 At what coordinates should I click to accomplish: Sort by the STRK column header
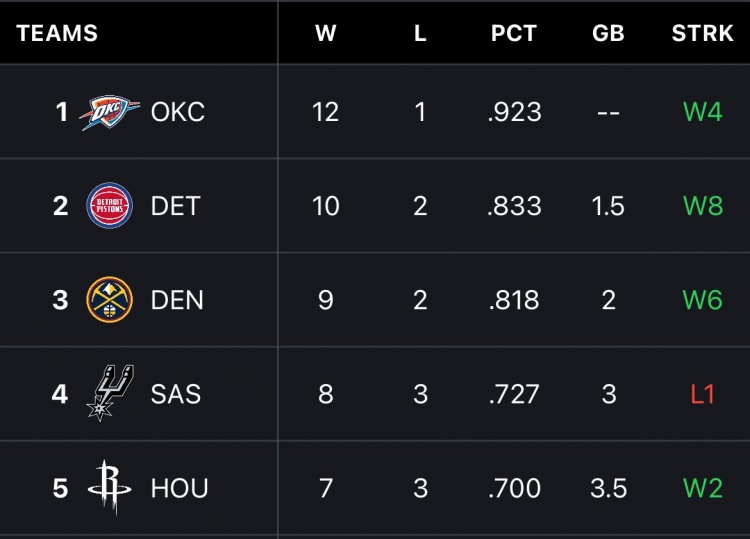point(702,33)
